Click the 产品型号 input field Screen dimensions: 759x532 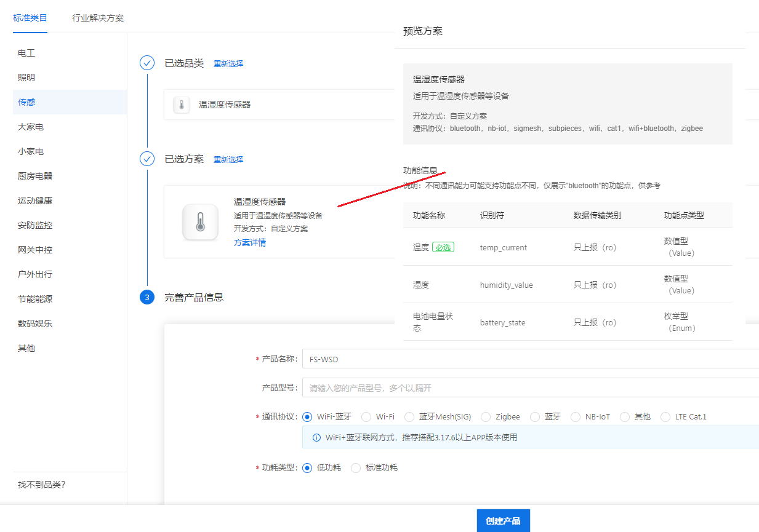(529, 388)
